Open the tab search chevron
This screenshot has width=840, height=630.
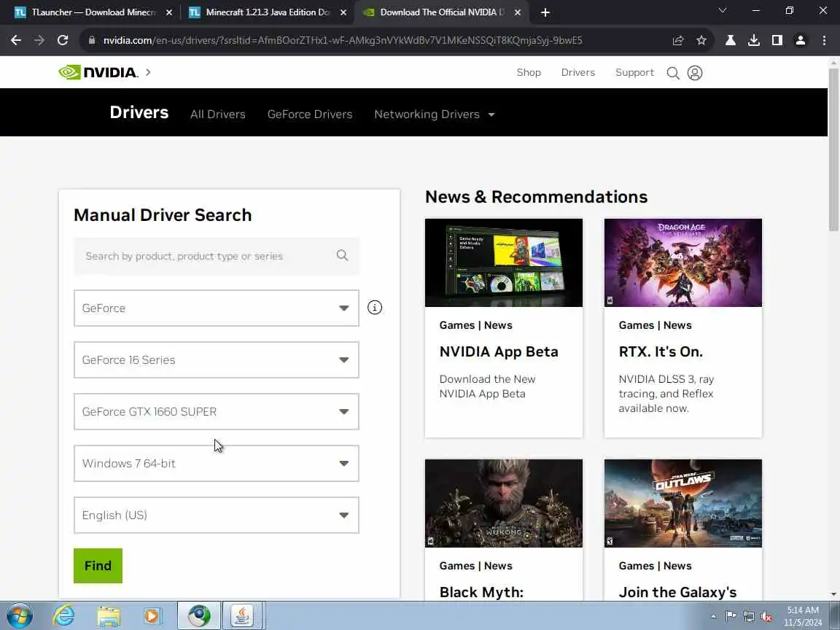722,10
